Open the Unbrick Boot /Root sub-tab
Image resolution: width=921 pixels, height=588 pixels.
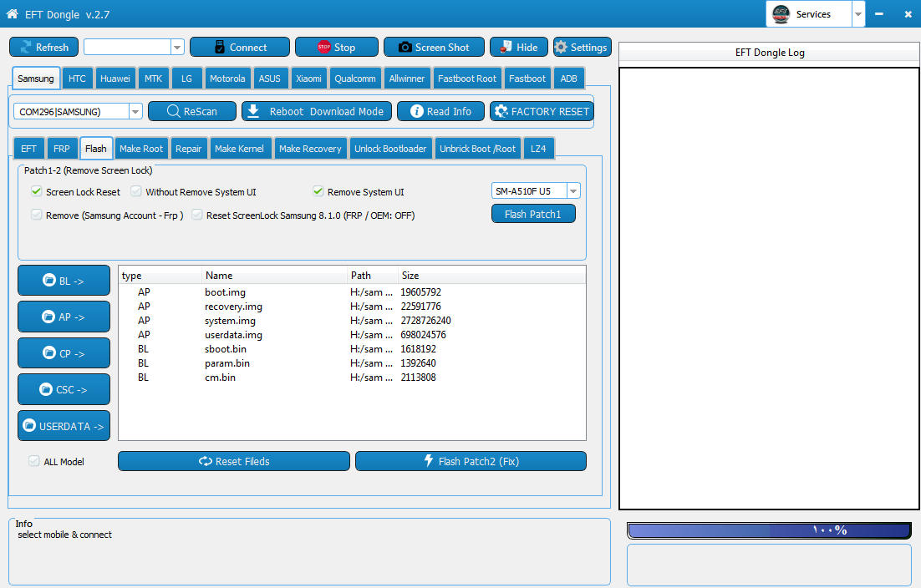click(x=477, y=149)
